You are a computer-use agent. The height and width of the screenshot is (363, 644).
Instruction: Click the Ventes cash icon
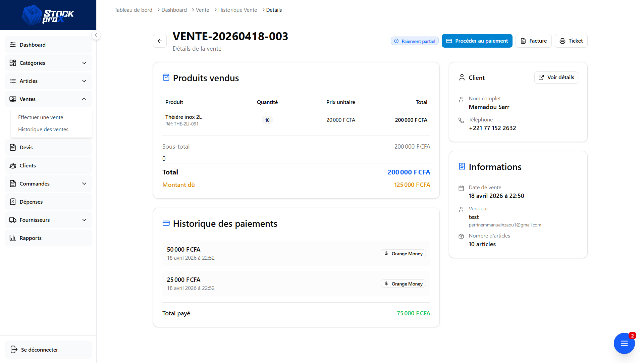pyautogui.click(x=13, y=99)
